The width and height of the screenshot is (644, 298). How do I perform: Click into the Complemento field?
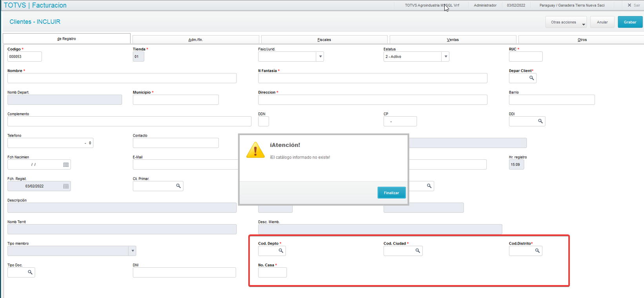pyautogui.click(x=129, y=121)
